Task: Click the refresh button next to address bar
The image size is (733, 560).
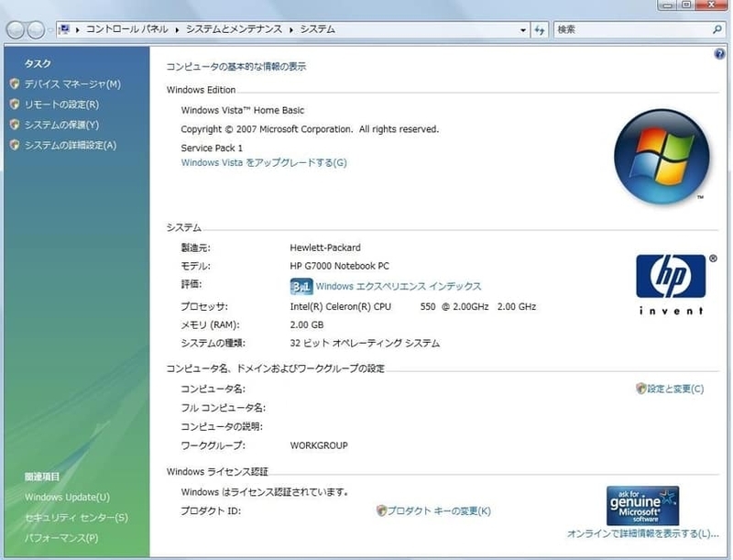Action: click(540, 30)
